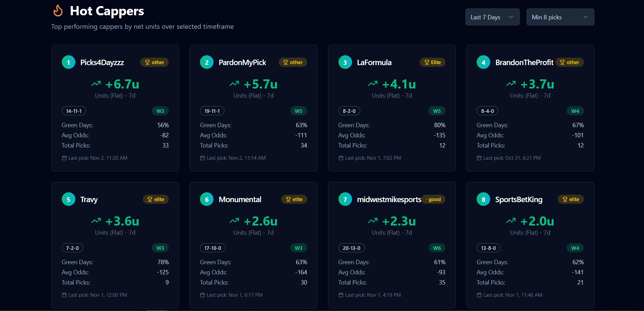Screen dimensions: 644x311
Task: Open the Monumental capper name link
Action: [x=240, y=199]
